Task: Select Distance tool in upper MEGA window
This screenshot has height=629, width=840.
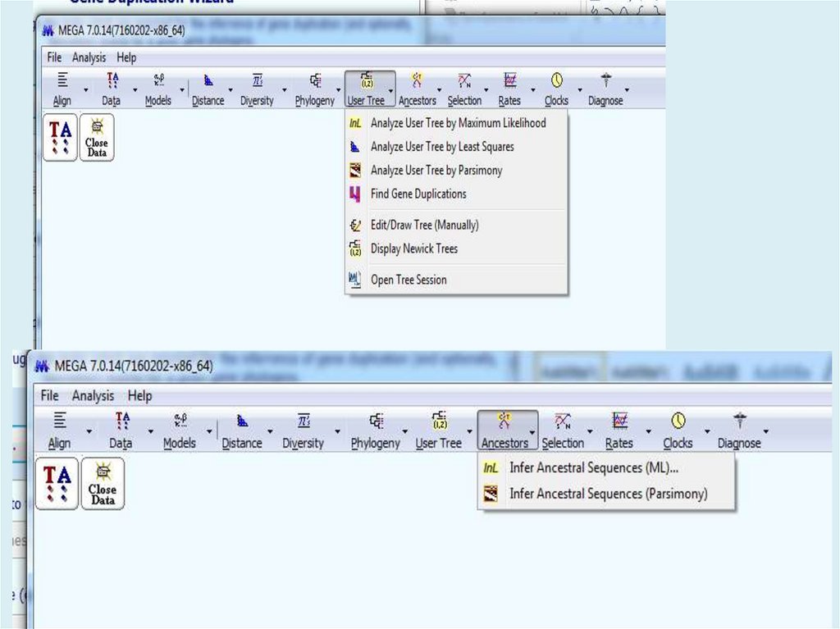Action: pos(208,89)
